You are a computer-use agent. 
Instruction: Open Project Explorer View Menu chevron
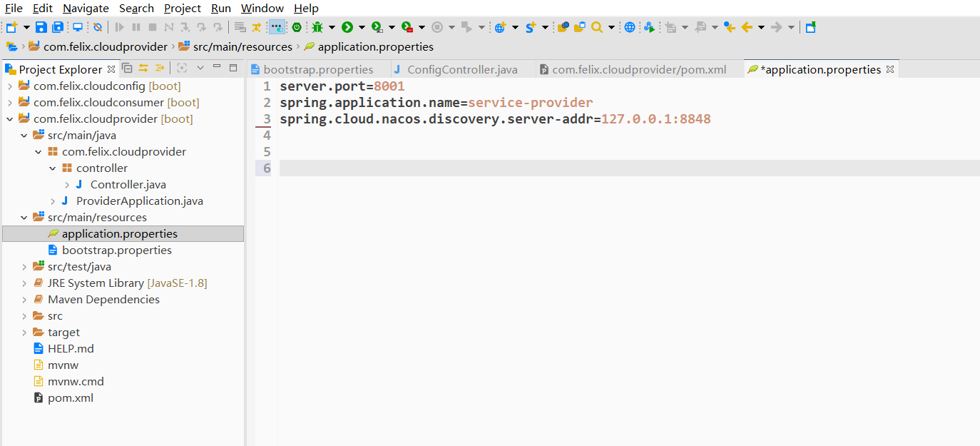tap(200, 69)
